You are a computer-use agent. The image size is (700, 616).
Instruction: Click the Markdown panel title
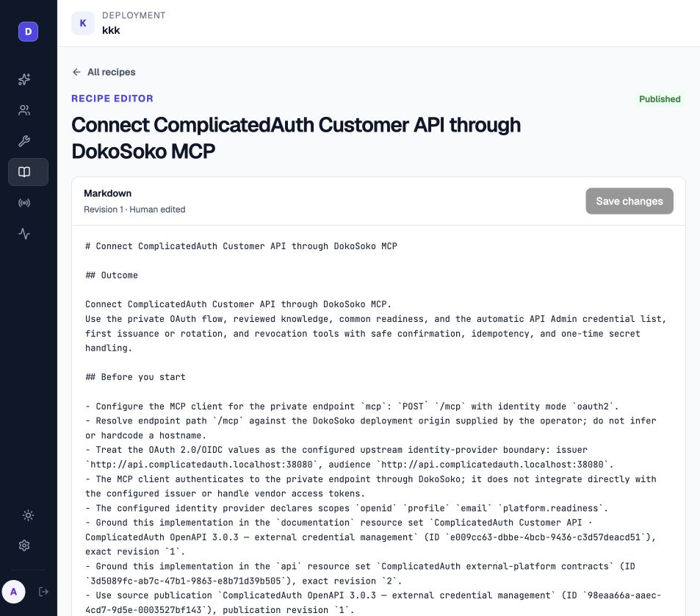107,193
